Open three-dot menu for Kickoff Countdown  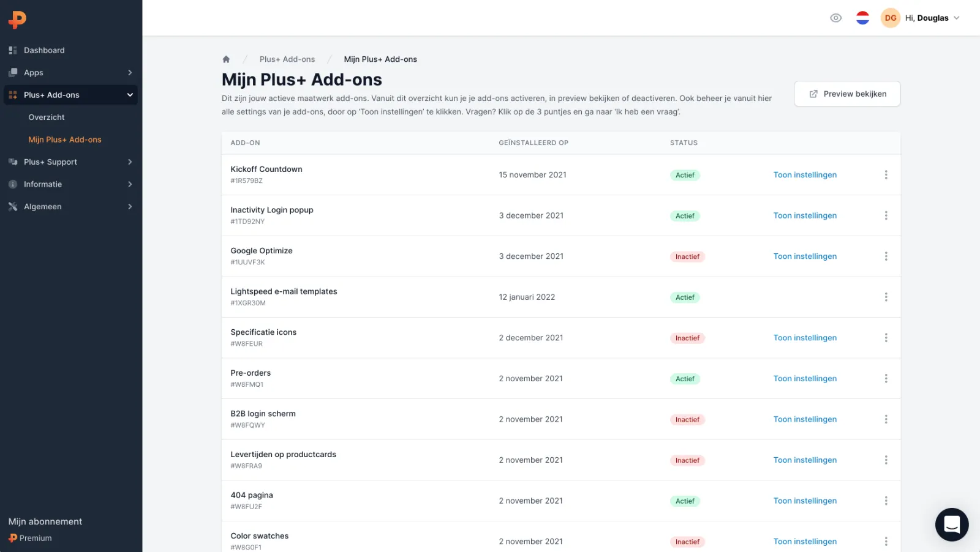point(886,175)
